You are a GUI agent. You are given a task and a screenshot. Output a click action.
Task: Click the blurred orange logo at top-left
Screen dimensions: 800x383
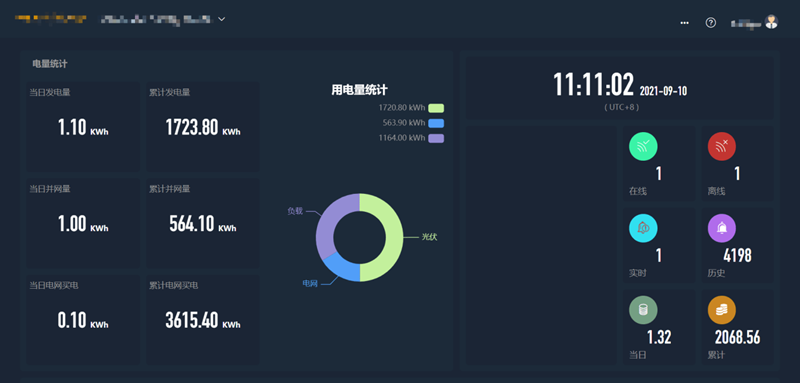click(x=50, y=19)
